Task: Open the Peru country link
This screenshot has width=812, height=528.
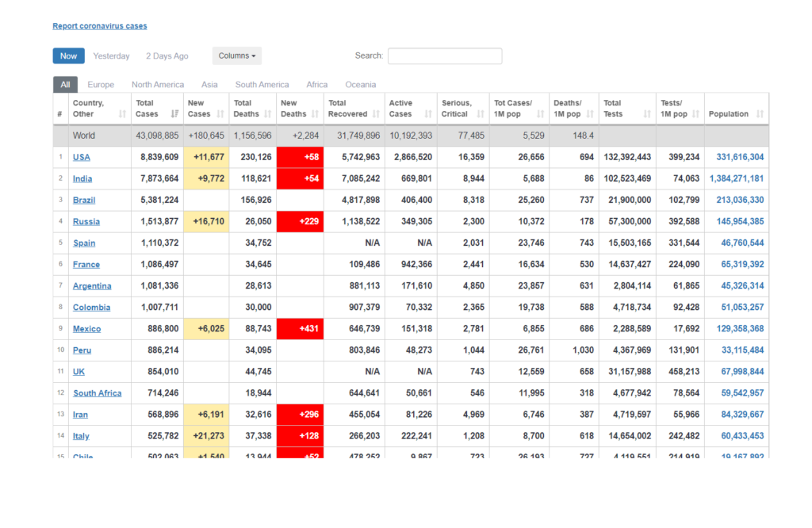Action: (82, 350)
